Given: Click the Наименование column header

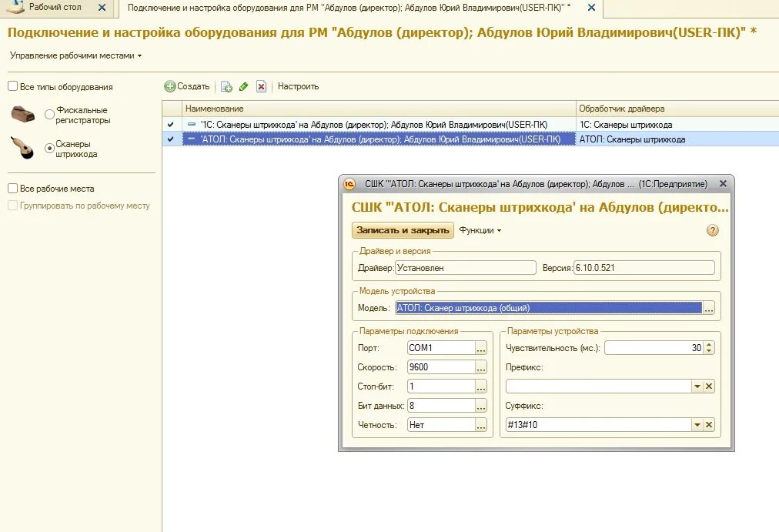Looking at the screenshot, I should click(379, 109).
